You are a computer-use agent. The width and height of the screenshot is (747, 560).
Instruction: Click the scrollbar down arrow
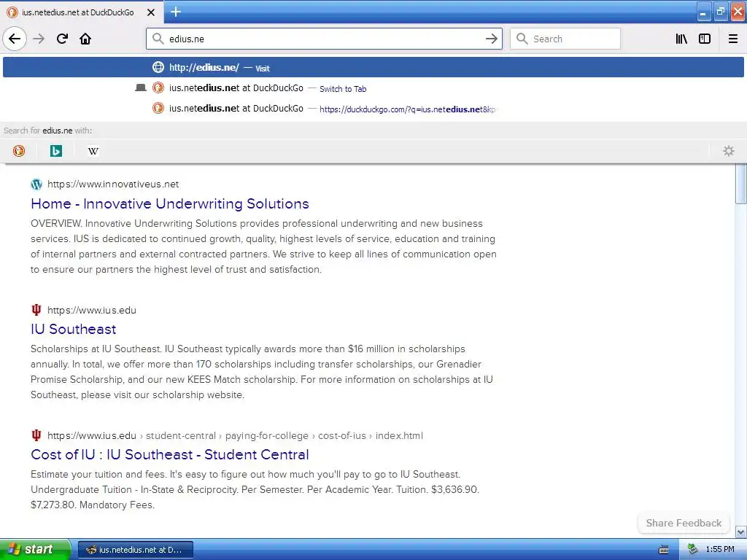tap(740, 532)
